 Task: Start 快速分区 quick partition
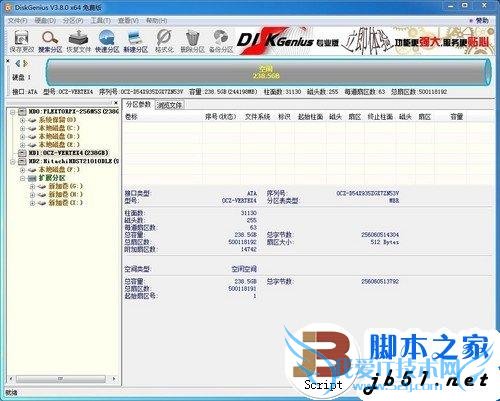tap(107, 41)
